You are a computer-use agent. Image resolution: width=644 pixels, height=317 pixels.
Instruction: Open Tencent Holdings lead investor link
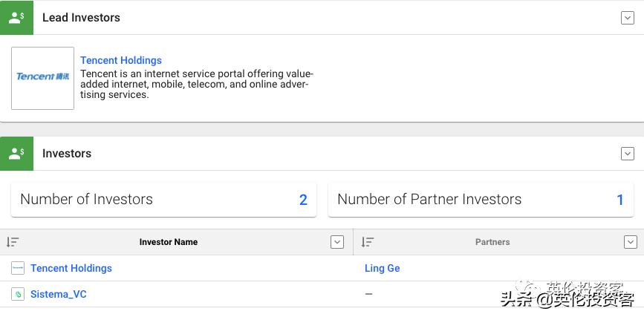[121, 60]
